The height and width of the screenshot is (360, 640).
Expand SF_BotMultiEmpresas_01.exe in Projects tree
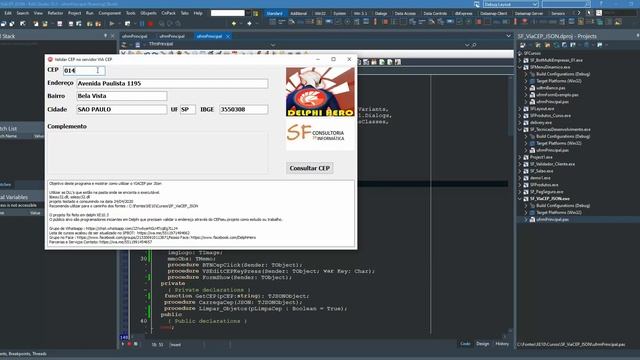coord(520,60)
